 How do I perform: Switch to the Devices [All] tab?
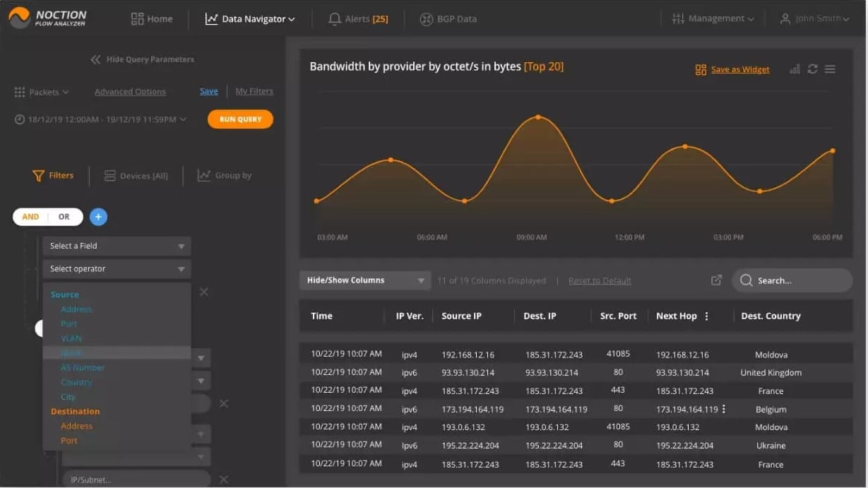click(136, 176)
